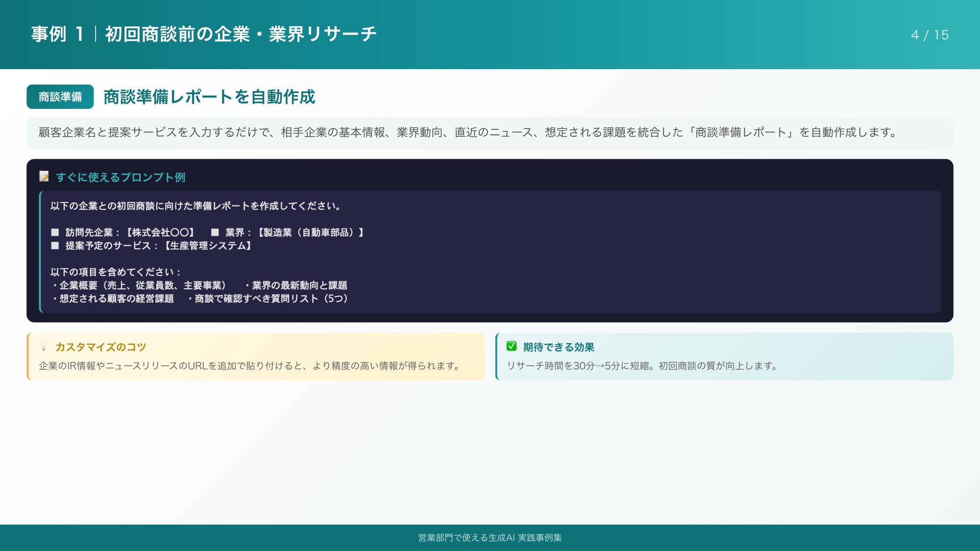980x551 pixels.
Task: Click the light bulb icon beside カスタマイズのコツ
Action: coord(44,346)
